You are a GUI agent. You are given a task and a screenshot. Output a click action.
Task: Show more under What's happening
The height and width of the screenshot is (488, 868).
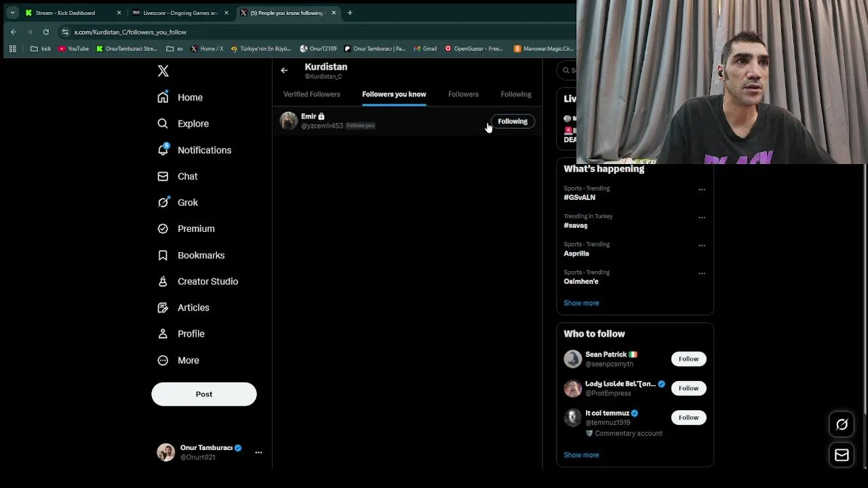coord(581,303)
